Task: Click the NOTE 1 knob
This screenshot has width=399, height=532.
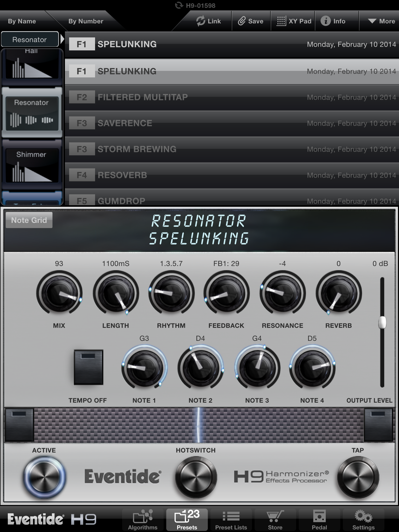Action: pos(144,368)
